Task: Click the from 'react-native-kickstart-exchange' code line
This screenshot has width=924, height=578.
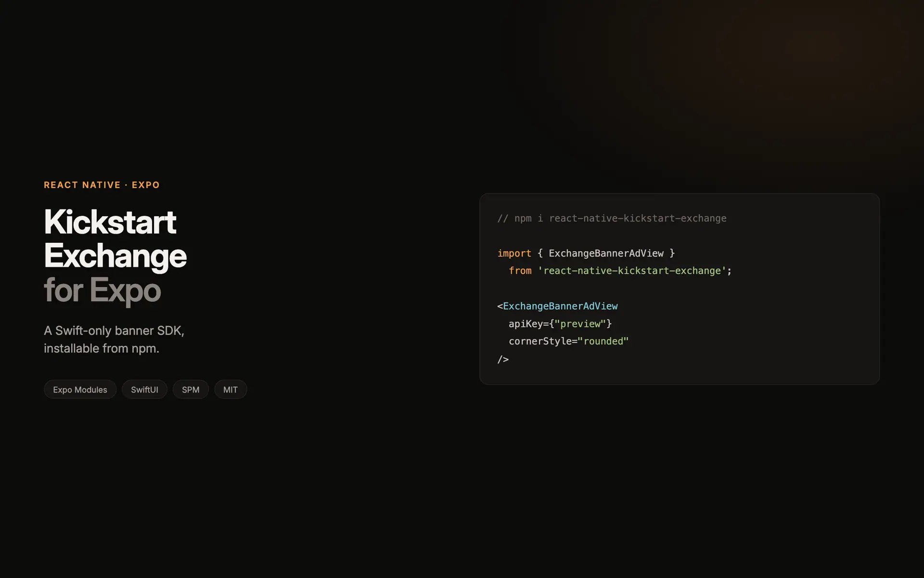Action: pos(620,271)
